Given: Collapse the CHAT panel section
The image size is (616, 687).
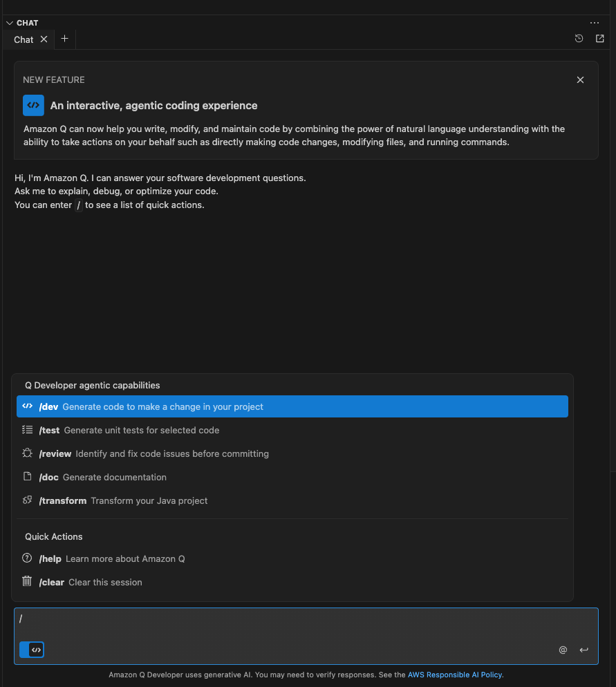Looking at the screenshot, I should (10, 23).
